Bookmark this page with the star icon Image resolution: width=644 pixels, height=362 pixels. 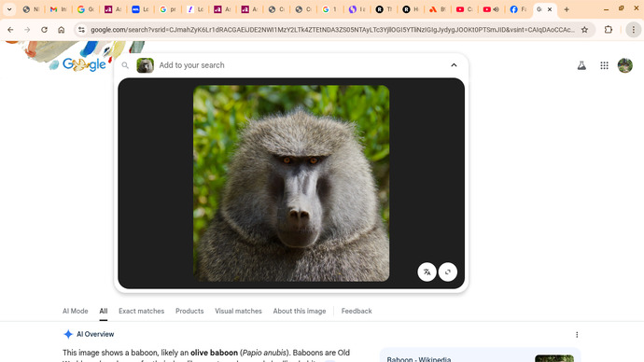point(584,30)
